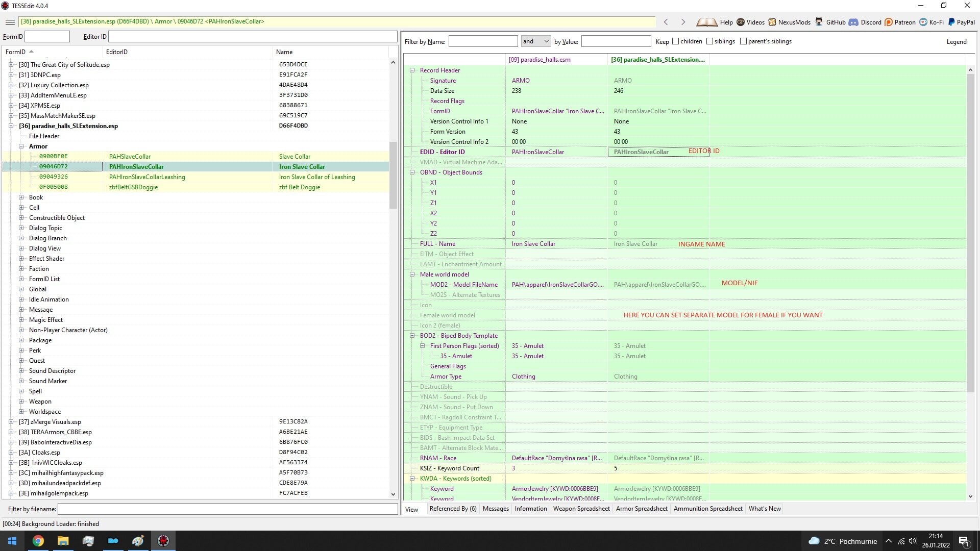Enable Keep children checkbox
The height and width of the screenshot is (551, 980).
tap(676, 41)
